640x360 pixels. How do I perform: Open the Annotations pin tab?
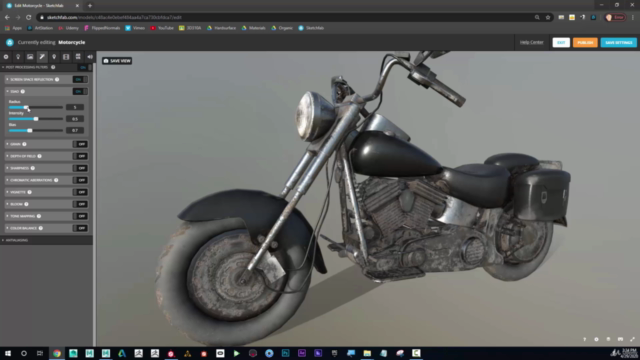tap(54, 57)
